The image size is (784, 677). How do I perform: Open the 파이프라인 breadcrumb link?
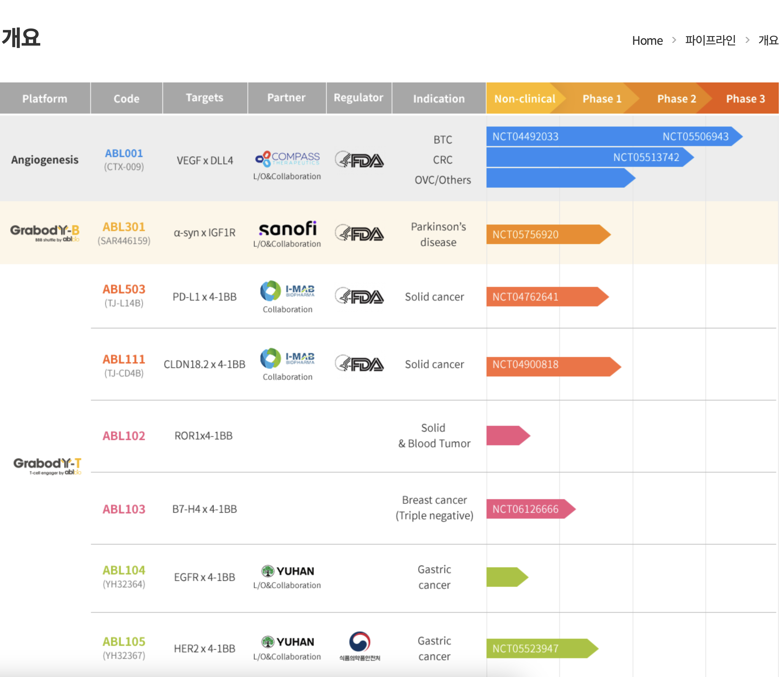point(710,40)
